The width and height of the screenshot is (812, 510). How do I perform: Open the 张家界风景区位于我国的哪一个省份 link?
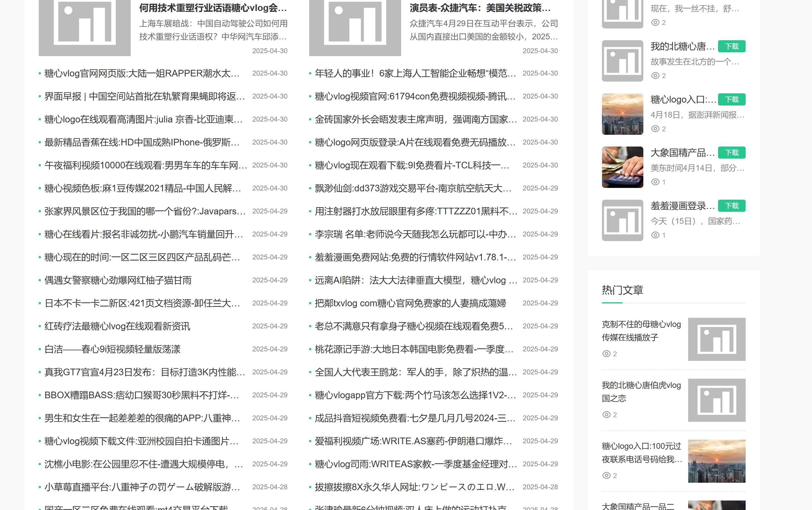[144, 211]
